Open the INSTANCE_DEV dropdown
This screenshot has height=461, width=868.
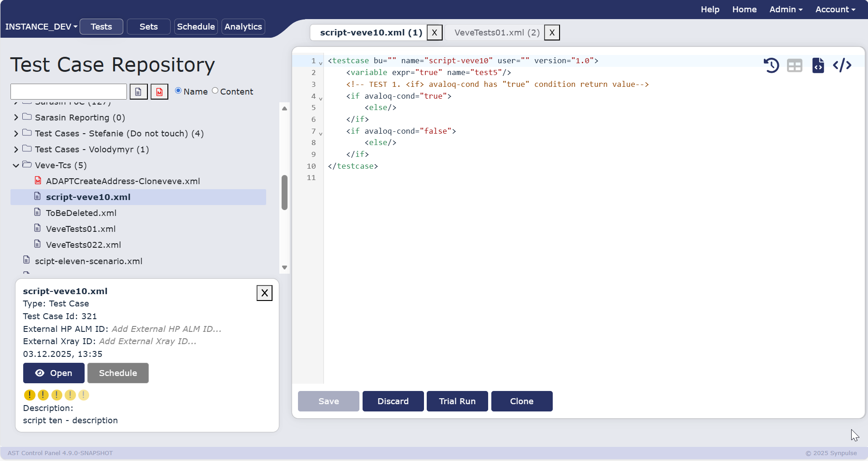41,27
